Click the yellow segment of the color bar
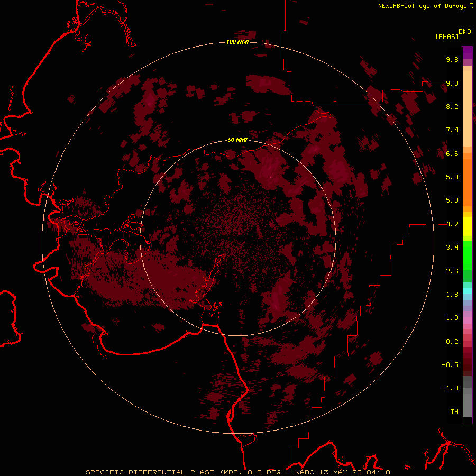This screenshot has height=476, width=476. click(467, 226)
